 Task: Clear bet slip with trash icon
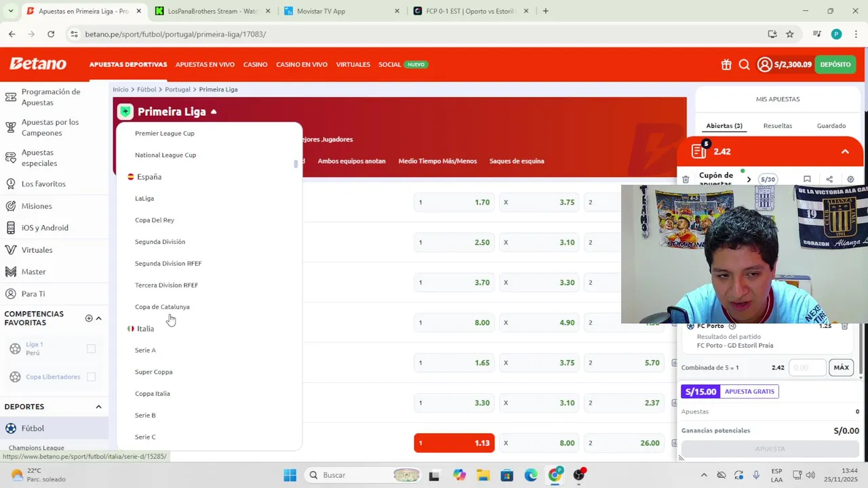point(686,180)
